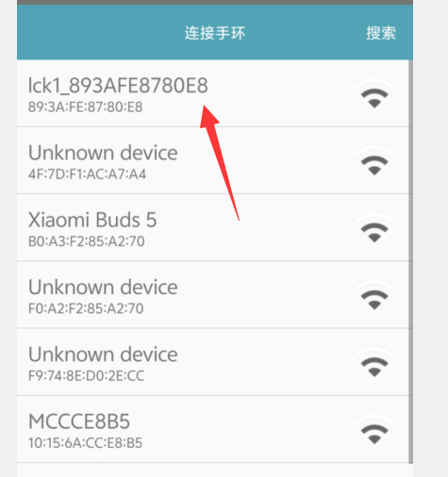Screen dimensions: 448x477
Task: Click the device list scrollbar
Action: point(410,261)
